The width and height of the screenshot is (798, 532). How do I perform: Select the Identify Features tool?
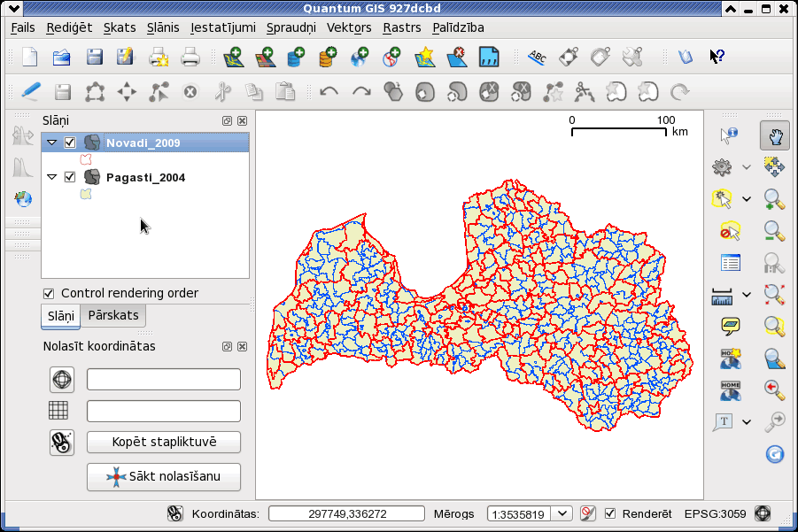click(729, 135)
